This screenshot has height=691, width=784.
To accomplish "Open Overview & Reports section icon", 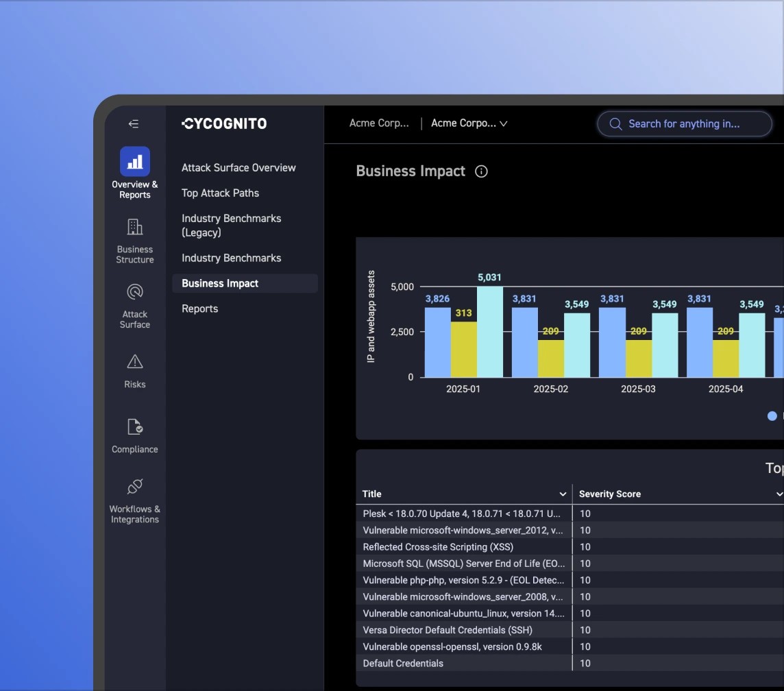I will [x=135, y=162].
